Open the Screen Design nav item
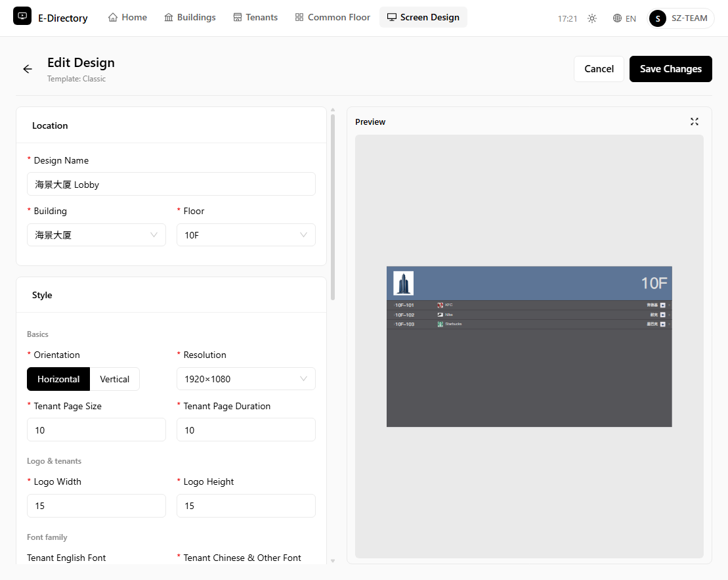Viewport: 728px width, 580px height. click(x=423, y=18)
